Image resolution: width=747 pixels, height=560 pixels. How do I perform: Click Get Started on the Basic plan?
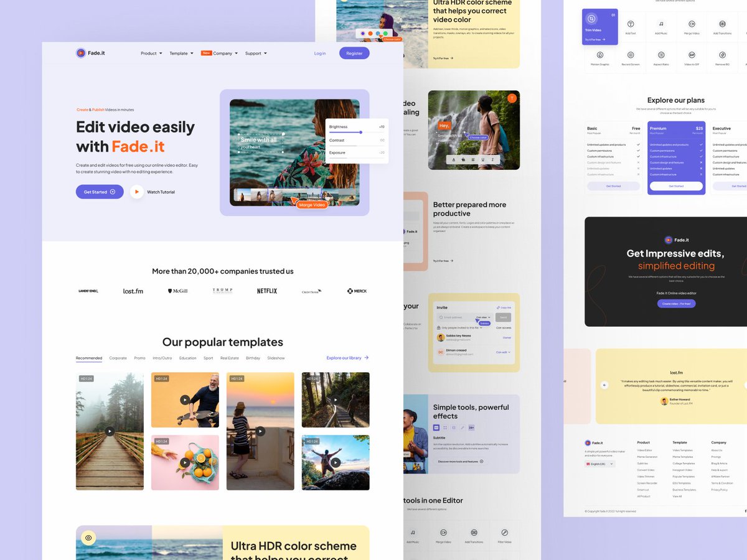tap(613, 186)
